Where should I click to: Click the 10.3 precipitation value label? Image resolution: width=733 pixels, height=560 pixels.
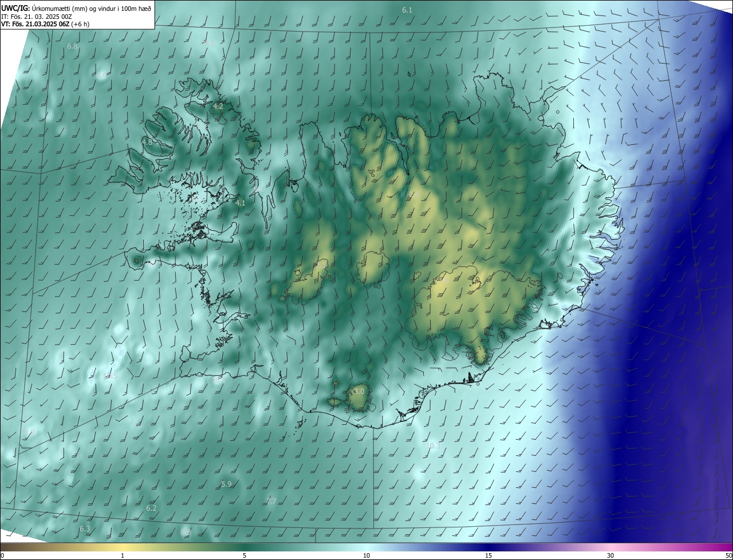tap(433, 445)
